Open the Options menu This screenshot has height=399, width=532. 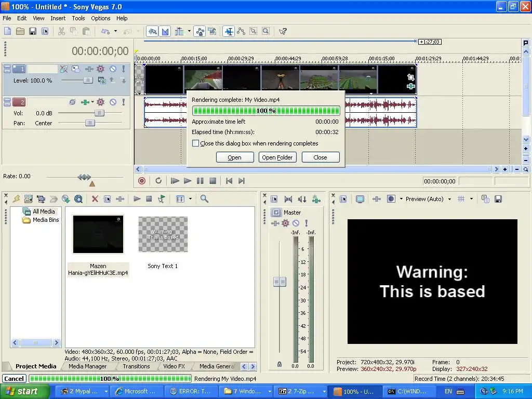point(100,18)
